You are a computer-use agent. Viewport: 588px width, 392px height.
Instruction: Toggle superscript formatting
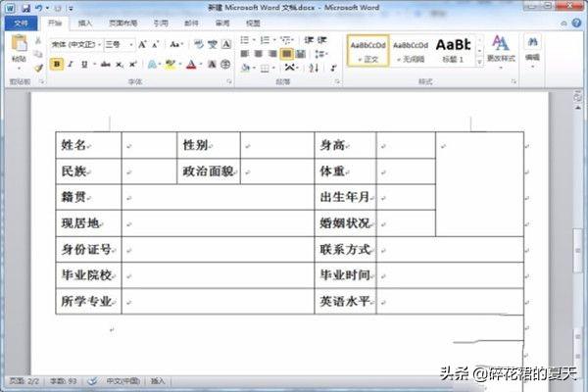(132, 65)
